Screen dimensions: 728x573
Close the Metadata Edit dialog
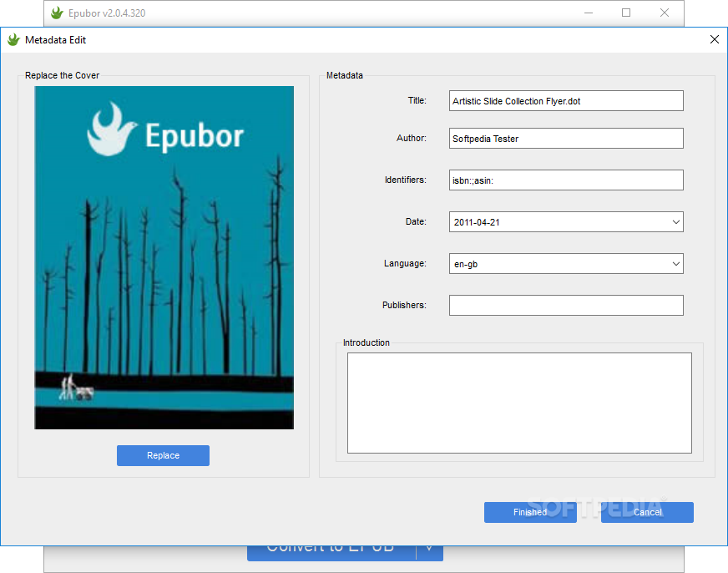[715, 39]
